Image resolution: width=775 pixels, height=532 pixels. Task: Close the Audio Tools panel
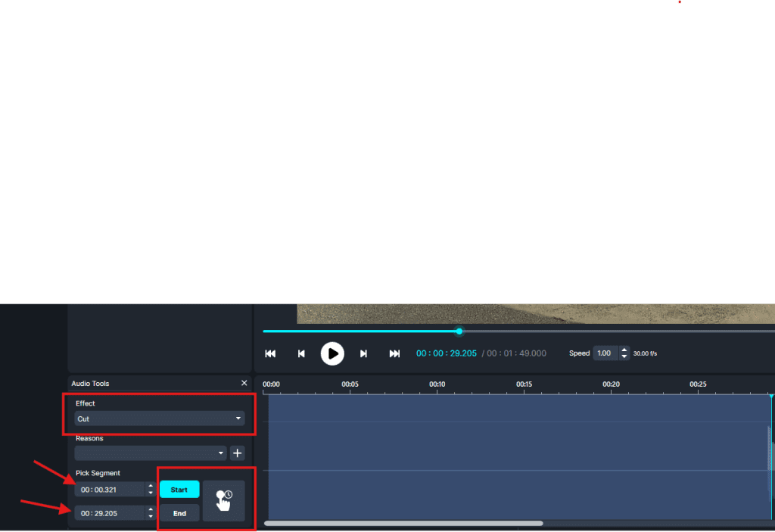244,384
